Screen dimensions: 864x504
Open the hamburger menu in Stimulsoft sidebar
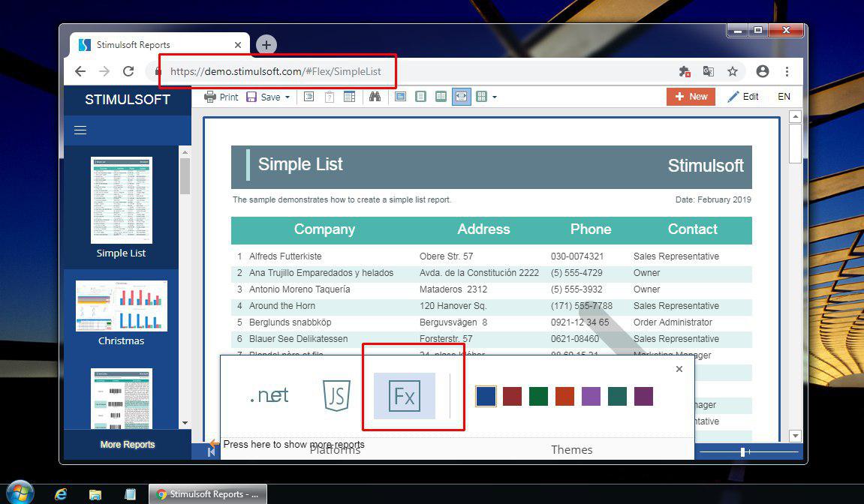(x=80, y=130)
